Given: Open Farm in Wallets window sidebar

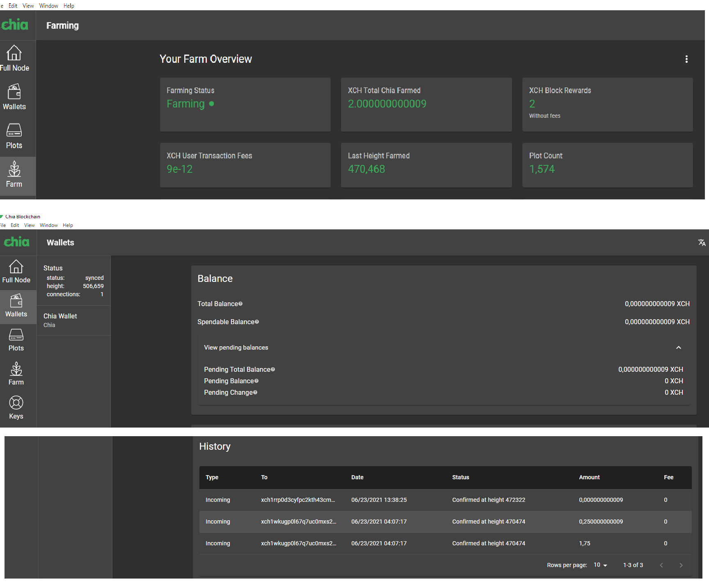Looking at the screenshot, I should coord(16,374).
